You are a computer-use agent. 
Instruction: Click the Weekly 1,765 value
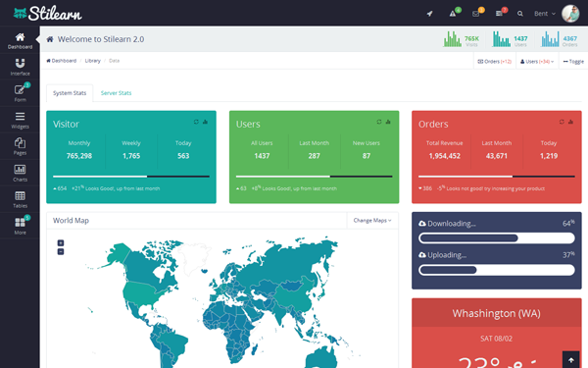pyautogui.click(x=131, y=156)
